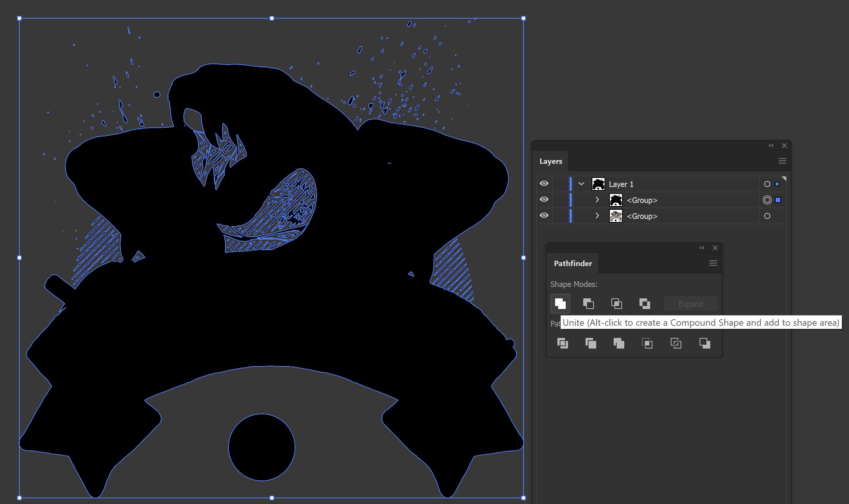Click the first Group's target circle
The width and height of the screenshot is (849, 504).
pyautogui.click(x=767, y=200)
